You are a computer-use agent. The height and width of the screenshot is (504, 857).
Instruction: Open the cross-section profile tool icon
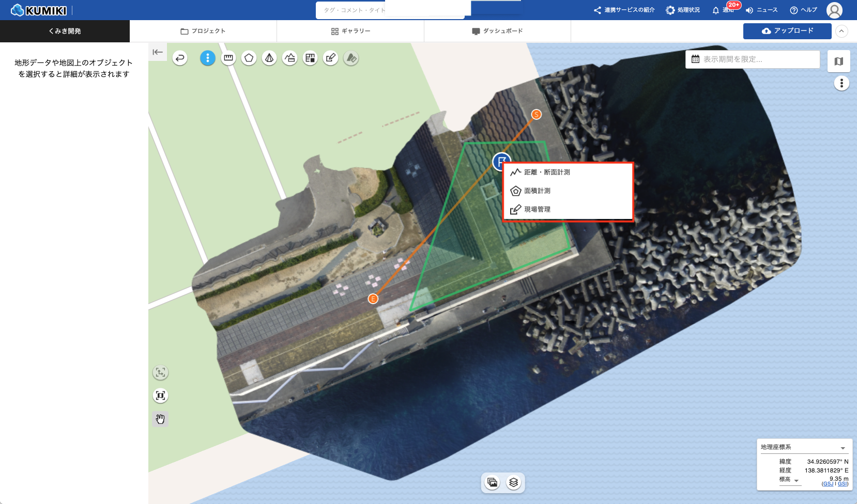click(x=290, y=58)
